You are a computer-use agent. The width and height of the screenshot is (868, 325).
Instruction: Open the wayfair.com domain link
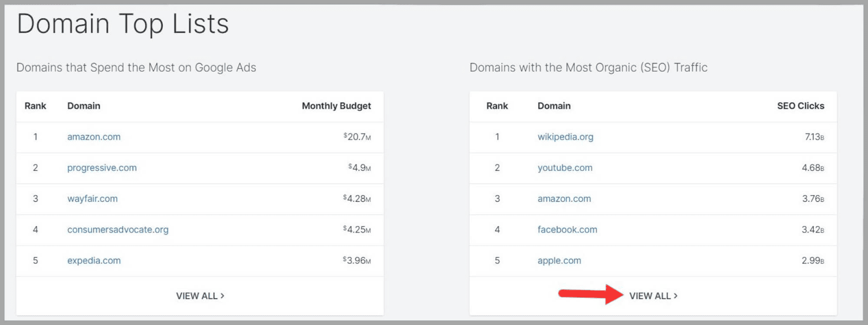pos(92,199)
